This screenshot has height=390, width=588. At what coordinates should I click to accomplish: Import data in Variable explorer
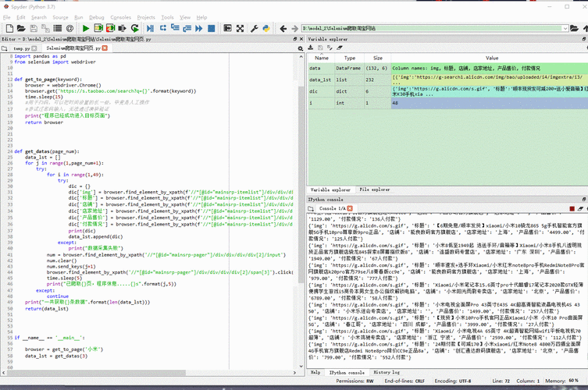tap(311, 48)
